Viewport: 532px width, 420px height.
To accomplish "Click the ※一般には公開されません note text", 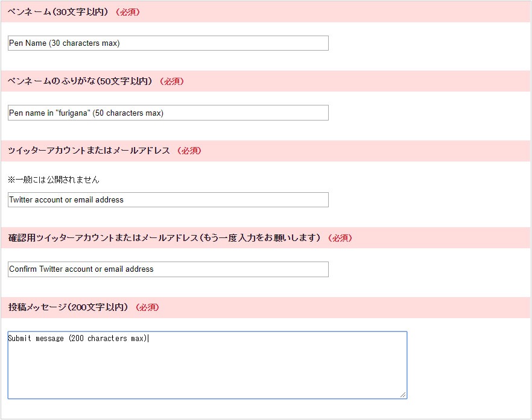I will (x=54, y=180).
